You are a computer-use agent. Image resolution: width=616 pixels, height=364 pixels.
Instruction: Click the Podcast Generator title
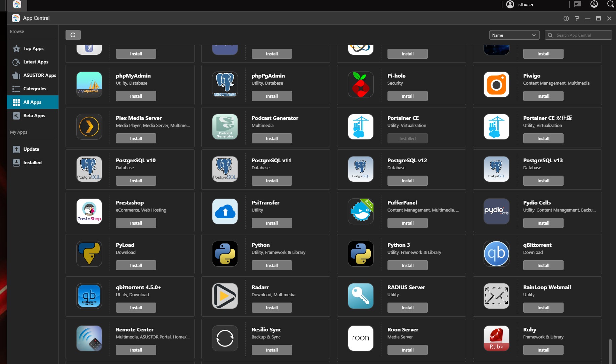point(275,118)
